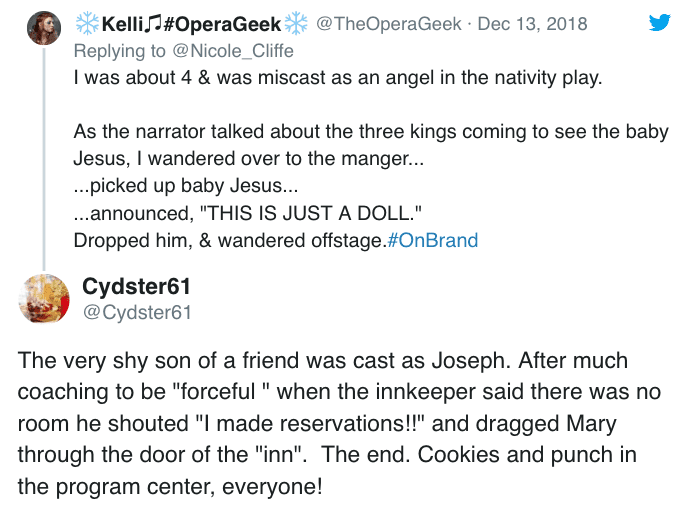Click the Twitter bird logo icon
Image resolution: width=687 pixels, height=505 pixels.
(x=659, y=22)
